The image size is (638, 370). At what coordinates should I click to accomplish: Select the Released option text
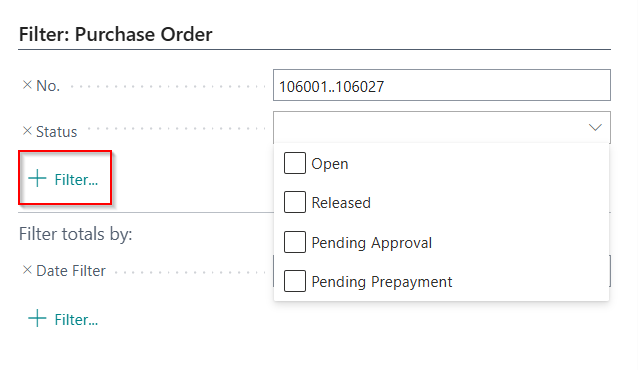(341, 203)
